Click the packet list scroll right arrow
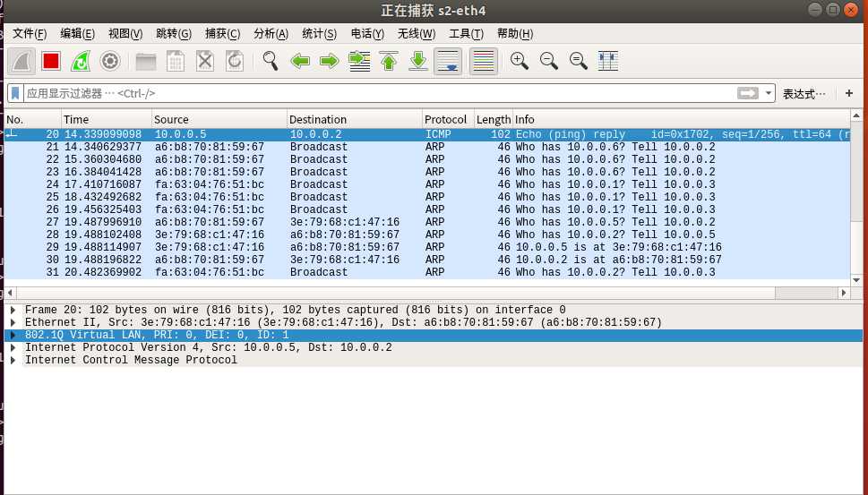 [844, 293]
